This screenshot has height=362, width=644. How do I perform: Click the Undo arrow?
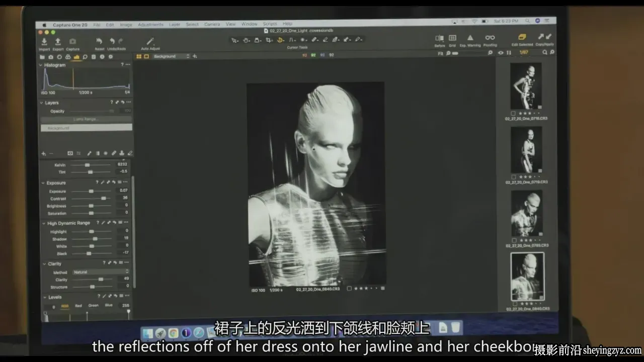tap(112, 41)
